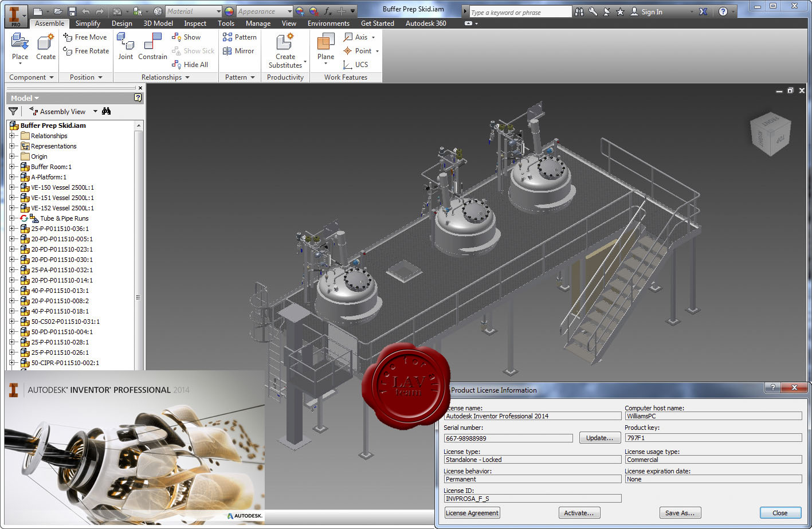Image resolution: width=812 pixels, height=529 pixels.
Task: Create a work Axis
Action: tap(356, 37)
